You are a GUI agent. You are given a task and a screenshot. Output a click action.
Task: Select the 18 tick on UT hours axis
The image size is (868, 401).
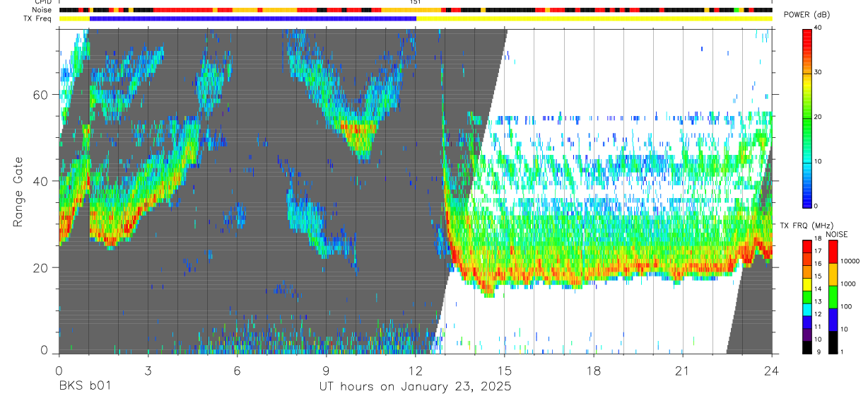tap(593, 371)
